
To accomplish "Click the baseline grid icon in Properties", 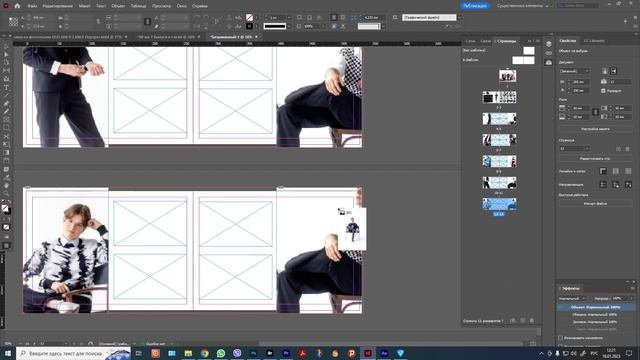I will [x=616, y=171].
